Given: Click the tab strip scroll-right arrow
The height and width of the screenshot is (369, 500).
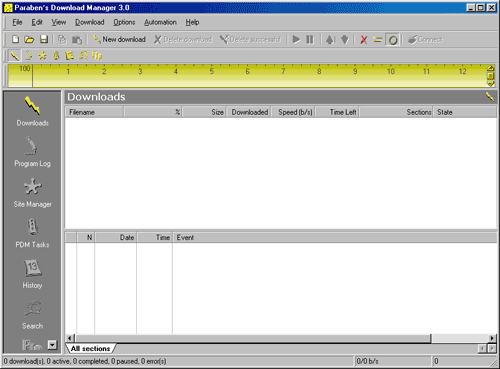Looking at the screenshot, I should tap(492, 349).
